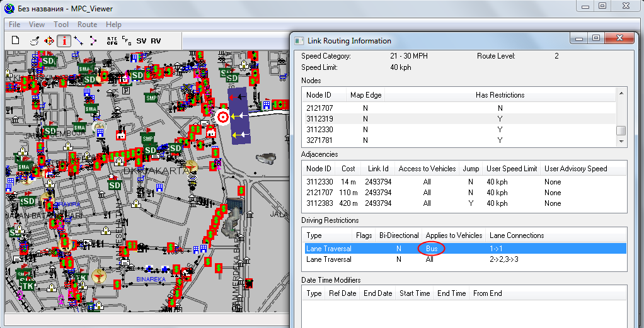This screenshot has height=328, width=644.
Task: Click the New document toolbar icon
Action: 16,40
